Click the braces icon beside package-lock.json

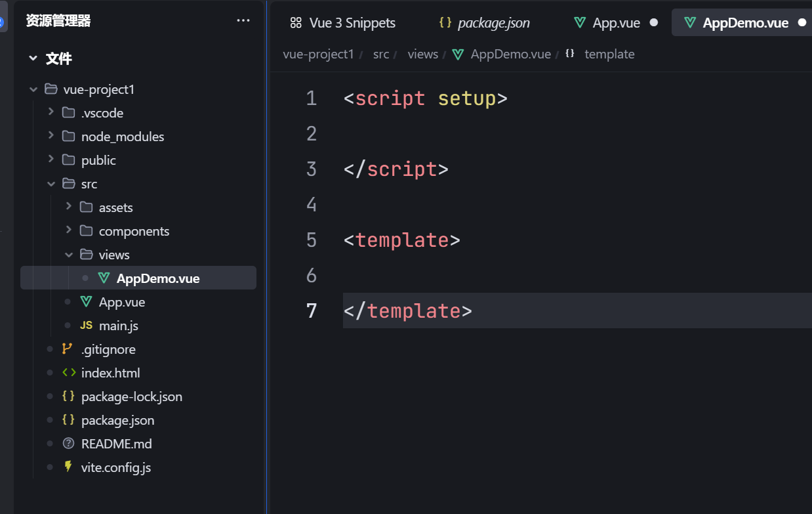pyautogui.click(x=68, y=396)
